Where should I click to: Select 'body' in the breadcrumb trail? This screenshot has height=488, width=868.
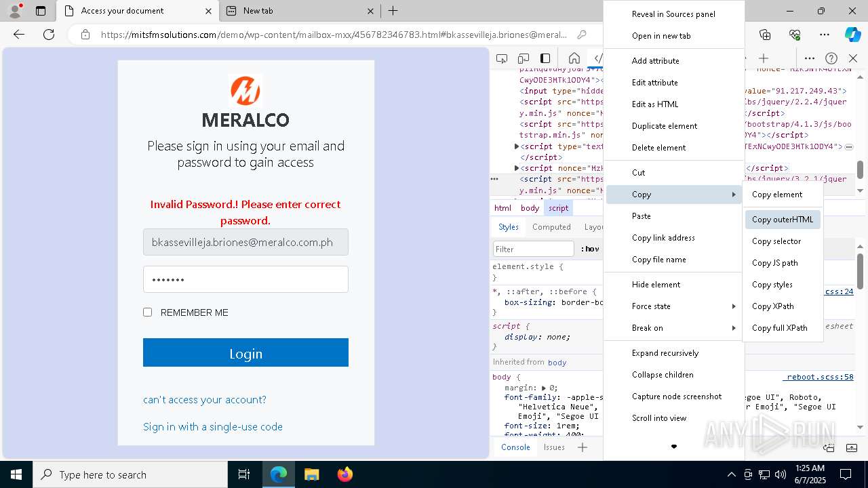(x=530, y=208)
